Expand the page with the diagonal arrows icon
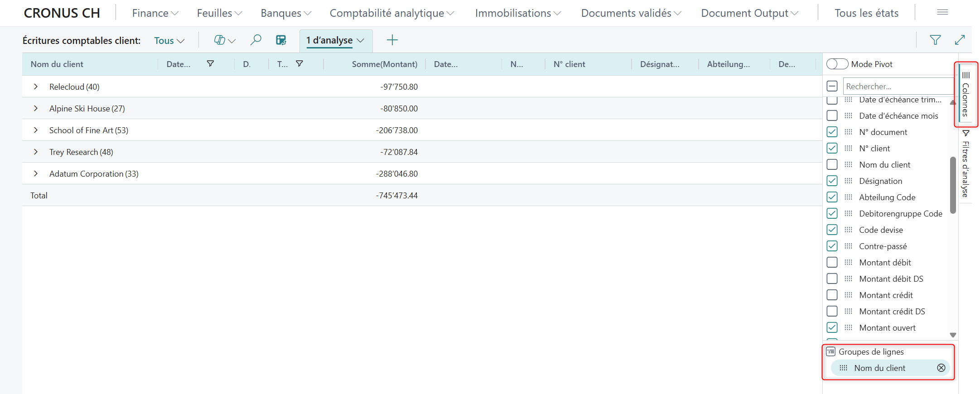Viewport: 980px width, 394px height. 960,40
